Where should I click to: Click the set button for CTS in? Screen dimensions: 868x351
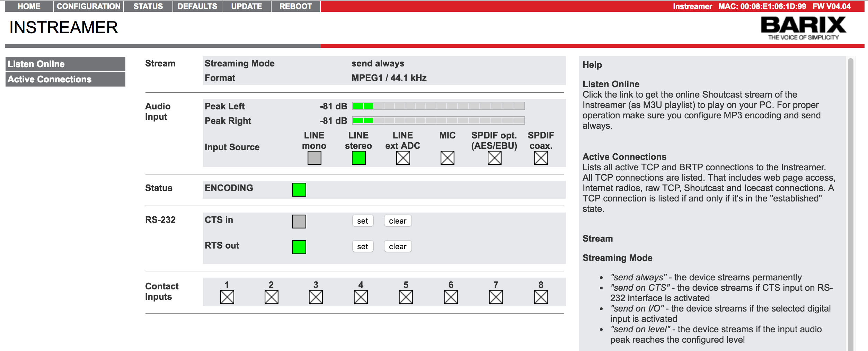click(x=363, y=221)
